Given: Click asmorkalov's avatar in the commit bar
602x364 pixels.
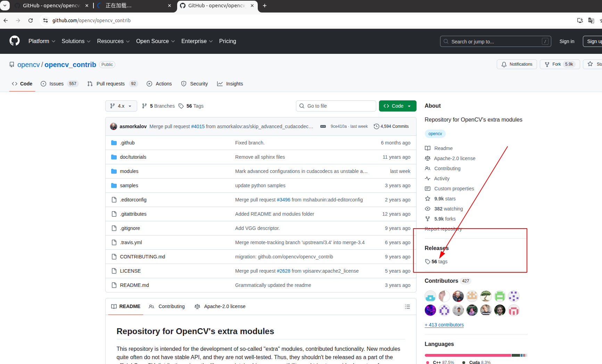Looking at the screenshot, I should click(x=114, y=126).
